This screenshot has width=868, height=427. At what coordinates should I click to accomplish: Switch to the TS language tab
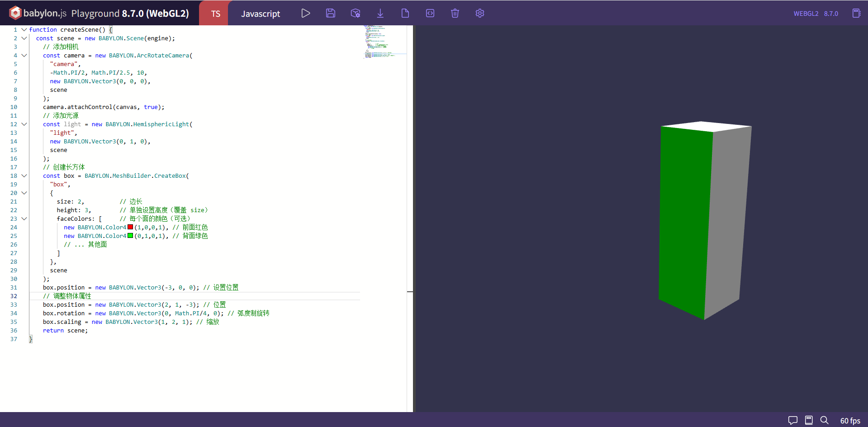(216, 14)
